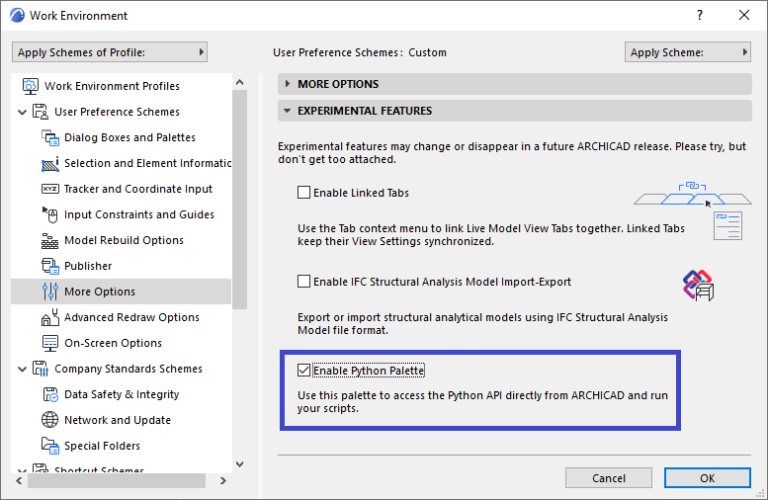Viewport: 768px width, 500px height.
Task: Click the Data Safety & Integrity icon
Action: click(50, 395)
